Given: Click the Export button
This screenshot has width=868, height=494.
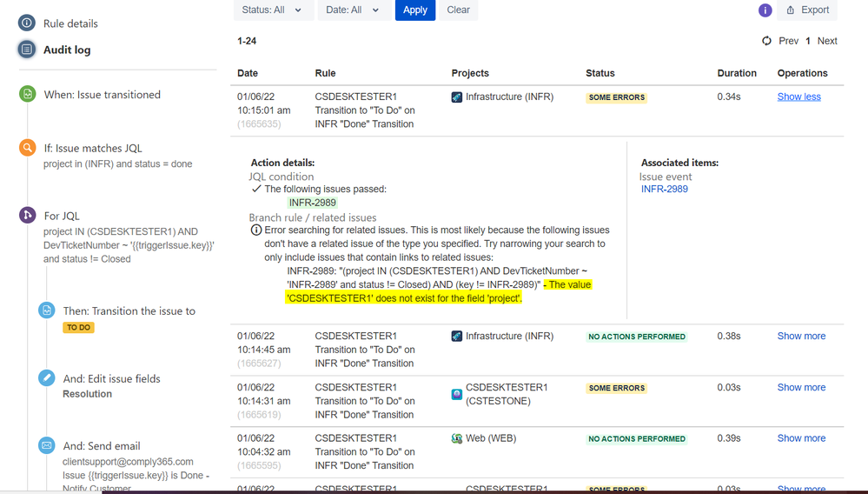Looking at the screenshot, I should tap(807, 10).
